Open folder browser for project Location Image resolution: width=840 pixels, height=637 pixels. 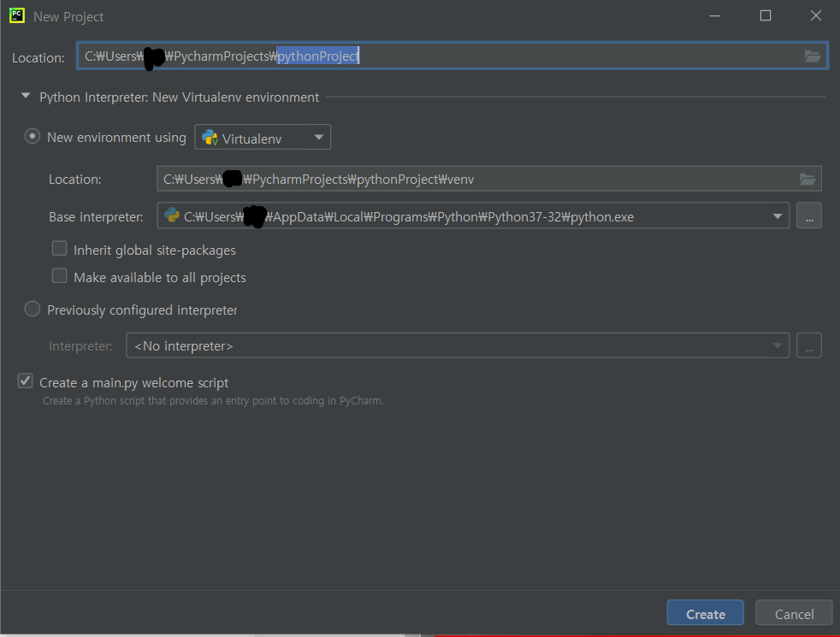812,56
